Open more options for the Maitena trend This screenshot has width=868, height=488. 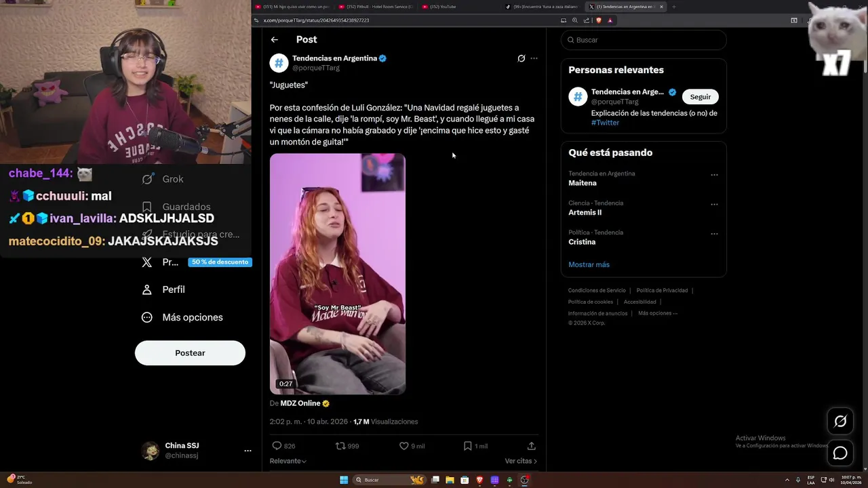click(714, 175)
